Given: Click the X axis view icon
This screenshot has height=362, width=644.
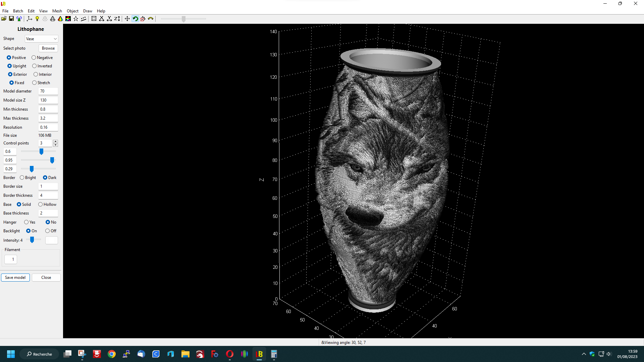Looking at the screenshot, I should click(102, 19).
